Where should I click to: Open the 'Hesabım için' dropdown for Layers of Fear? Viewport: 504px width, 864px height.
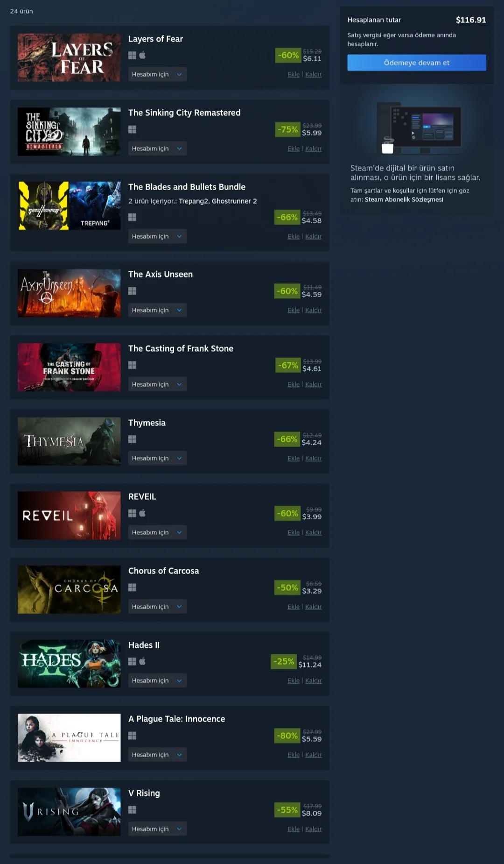[157, 74]
